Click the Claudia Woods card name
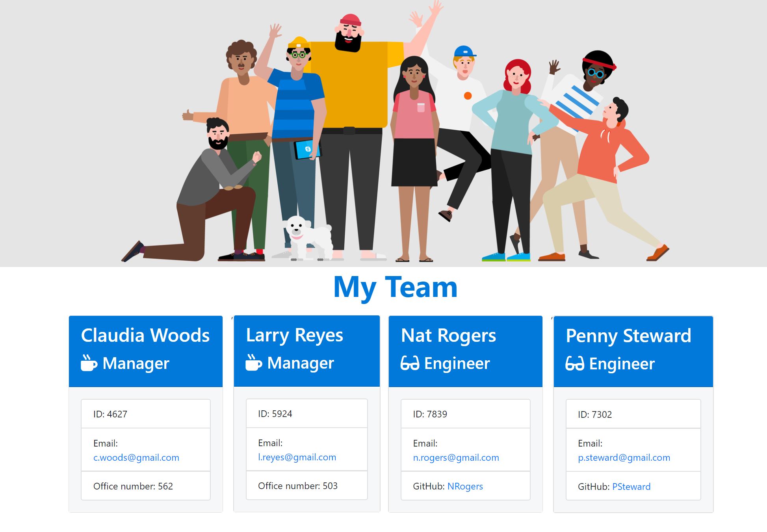The height and width of the screenshot is (532, 767). pyautogui.click(x=145, y=336)
